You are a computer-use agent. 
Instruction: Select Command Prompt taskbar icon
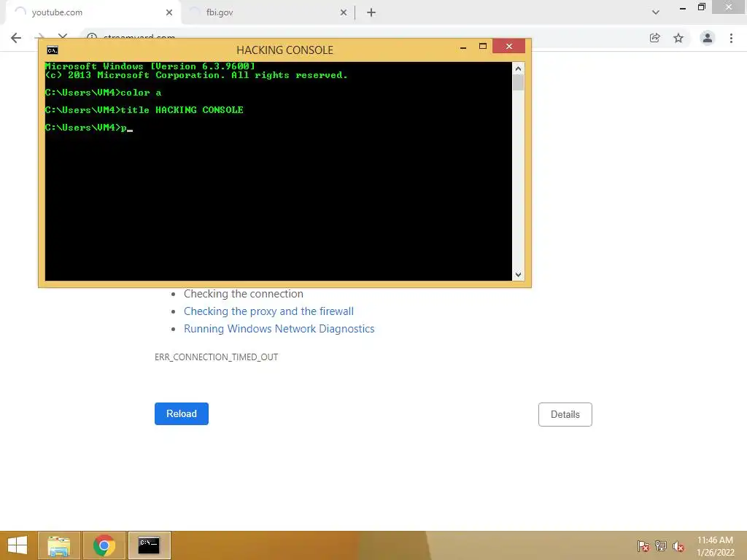point(149,545)
